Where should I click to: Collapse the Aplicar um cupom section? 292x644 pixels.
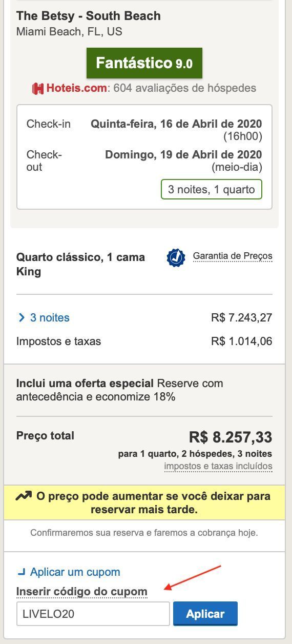click(x=21, y=572)
